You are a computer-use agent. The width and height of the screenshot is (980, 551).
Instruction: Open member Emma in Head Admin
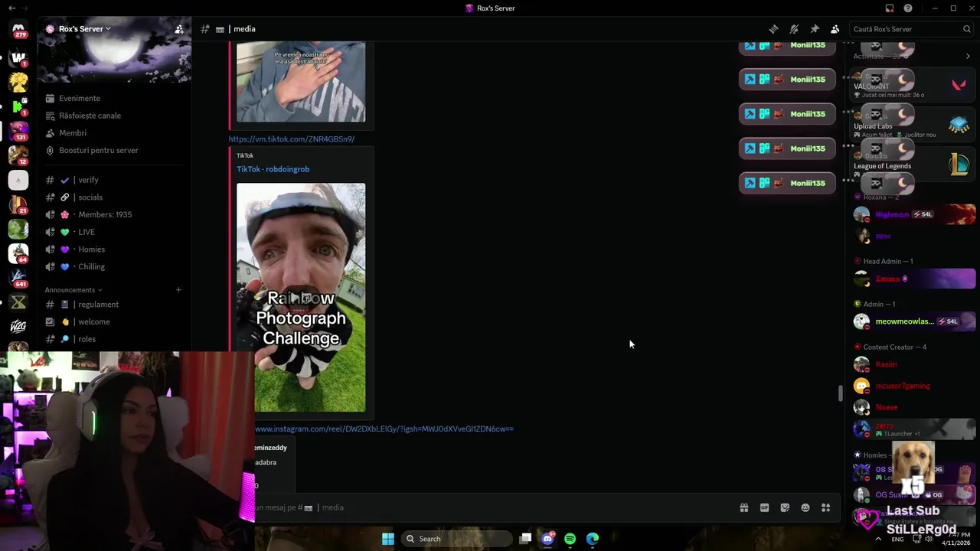point(914,279)
